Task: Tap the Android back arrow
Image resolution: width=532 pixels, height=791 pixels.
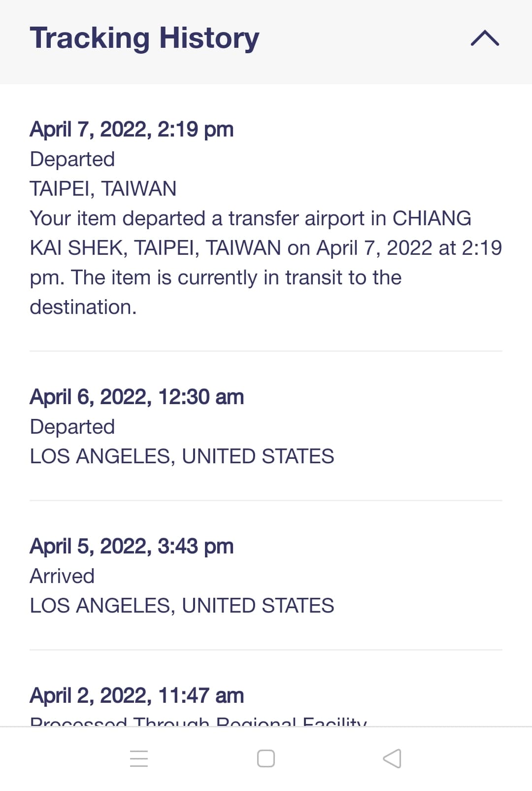Action: (392, 758)
